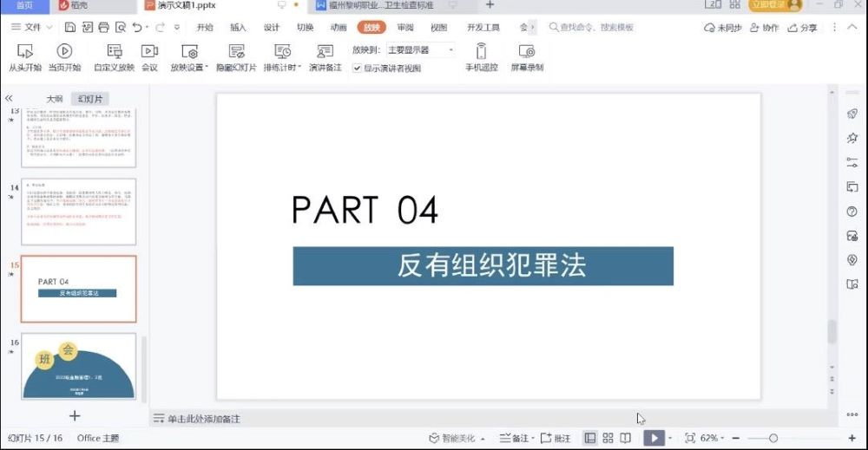868x450 pixels.
Task: Open the Insert (插入) ribbon tab
Action: (238, 28)
